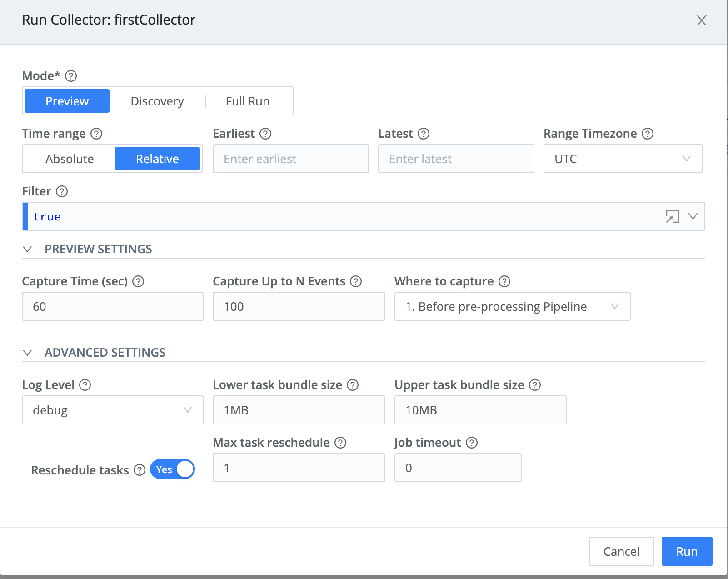Switch Mode to Discovery

click(x=157, y=101)
